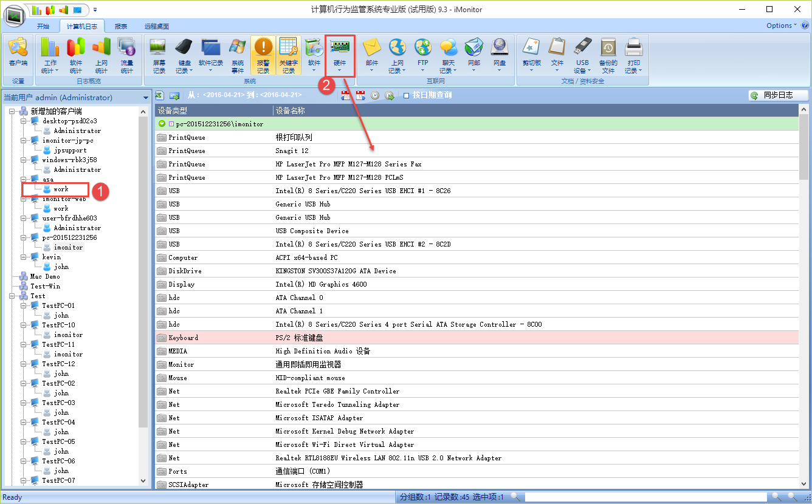Collapse the Test group tree node
The height and width of the screenshot is (504, 812).
click(x=13, y=296)
